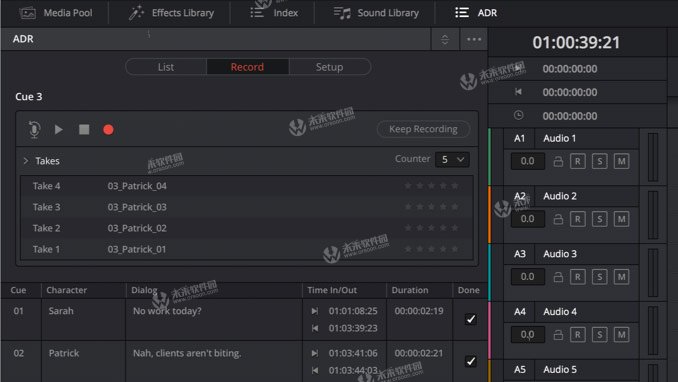Lock the Audio 1 track
The height and width of the screenshot is (382, 678).
pos(558,161)
